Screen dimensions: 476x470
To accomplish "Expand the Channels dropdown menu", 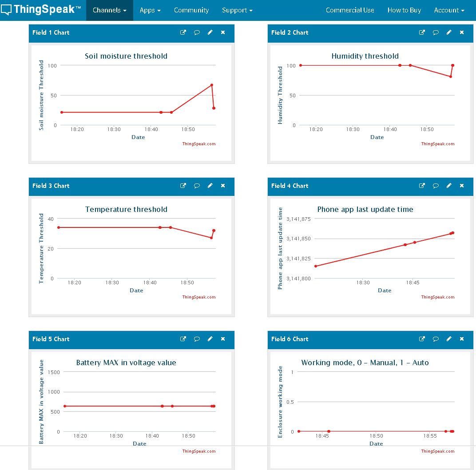I will click(x=109, y=10).
